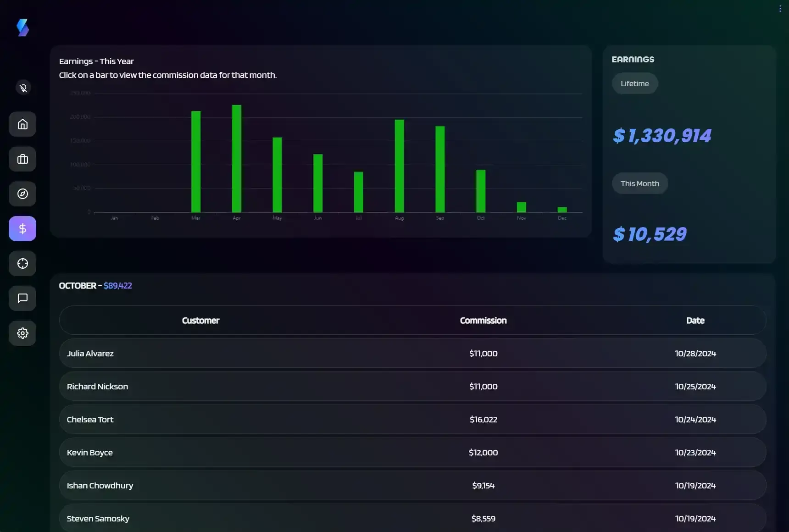Select the Richard Nickson row
789x532 pixels.
[x=413, y=387]
